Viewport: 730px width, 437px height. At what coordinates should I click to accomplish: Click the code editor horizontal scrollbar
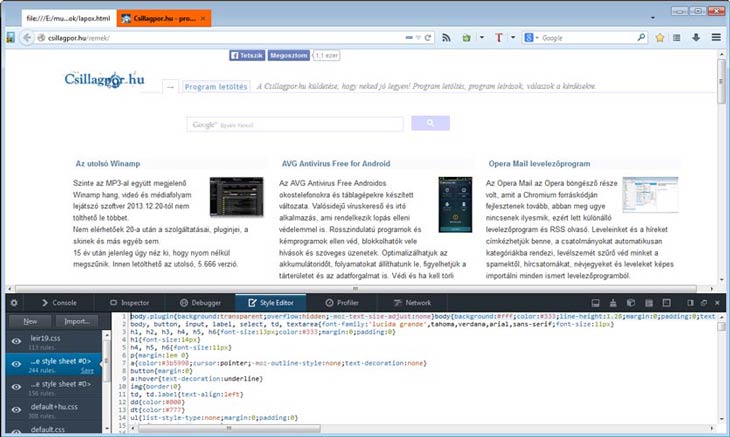coord(228,428)
